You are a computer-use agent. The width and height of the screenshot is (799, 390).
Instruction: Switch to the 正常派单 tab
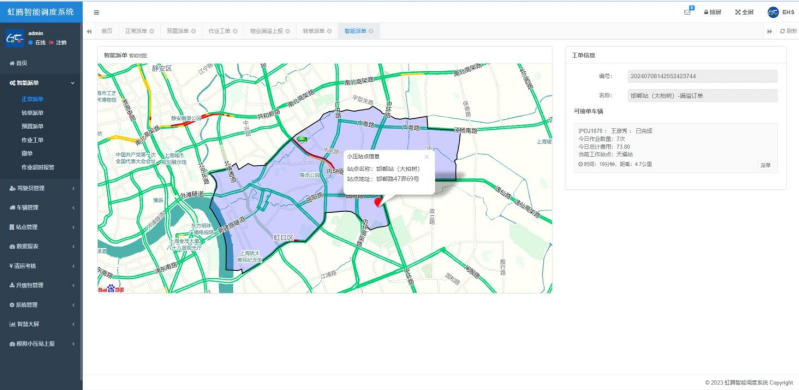point(136,31)
